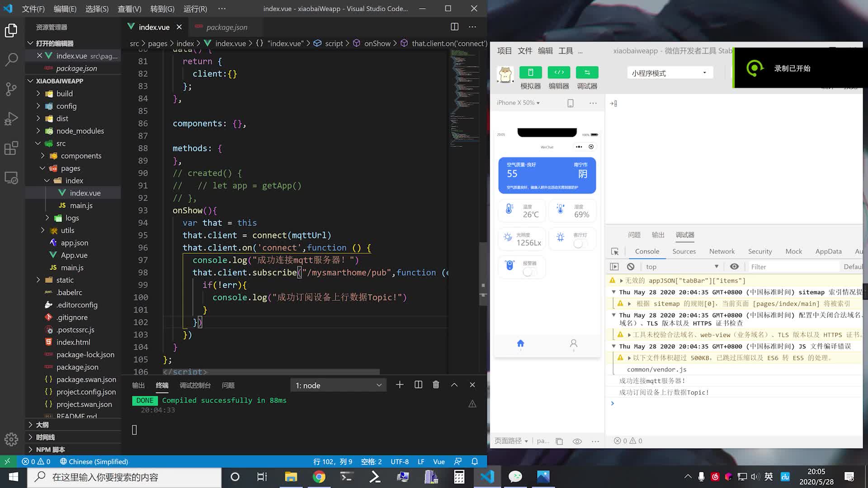Viewport: 868px width, 488px height.
Task: Open Chrome from the Windows taskbar
Action: coord(319,477)
